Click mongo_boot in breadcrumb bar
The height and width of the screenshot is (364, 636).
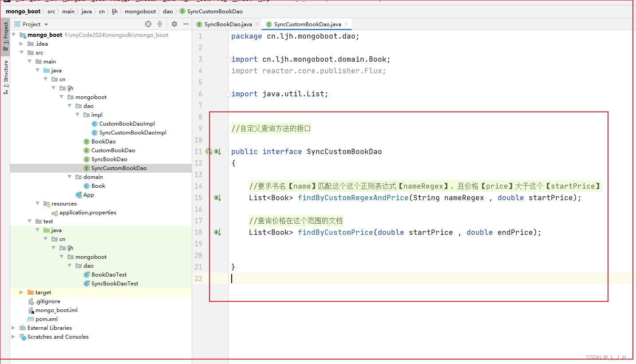pos(23,12)
